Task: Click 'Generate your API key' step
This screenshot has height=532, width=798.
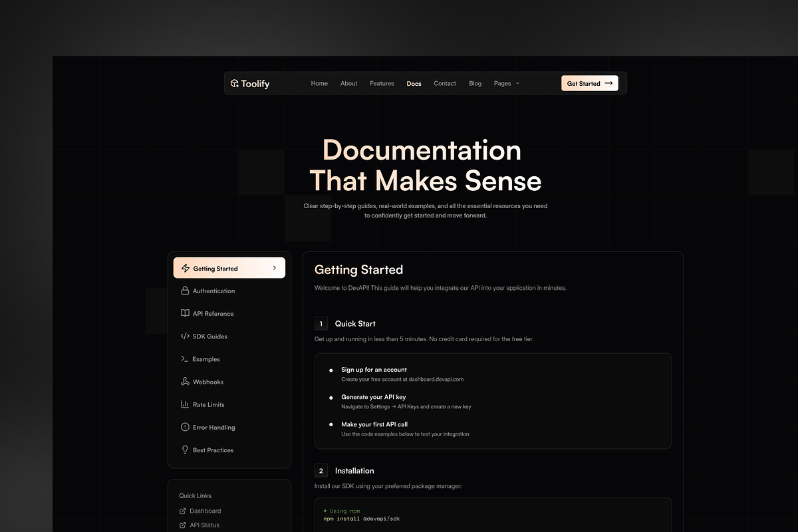Action: point(373,397)
